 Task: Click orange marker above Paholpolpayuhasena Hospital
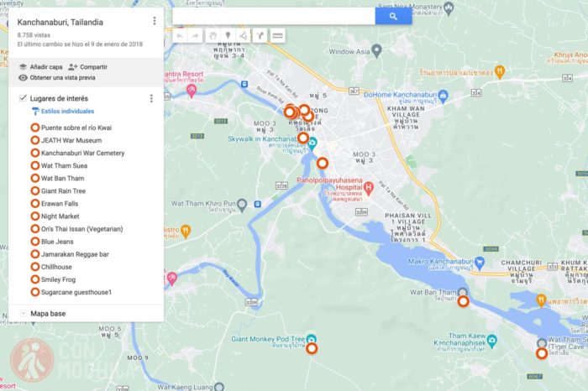click(x=323, y=163)
